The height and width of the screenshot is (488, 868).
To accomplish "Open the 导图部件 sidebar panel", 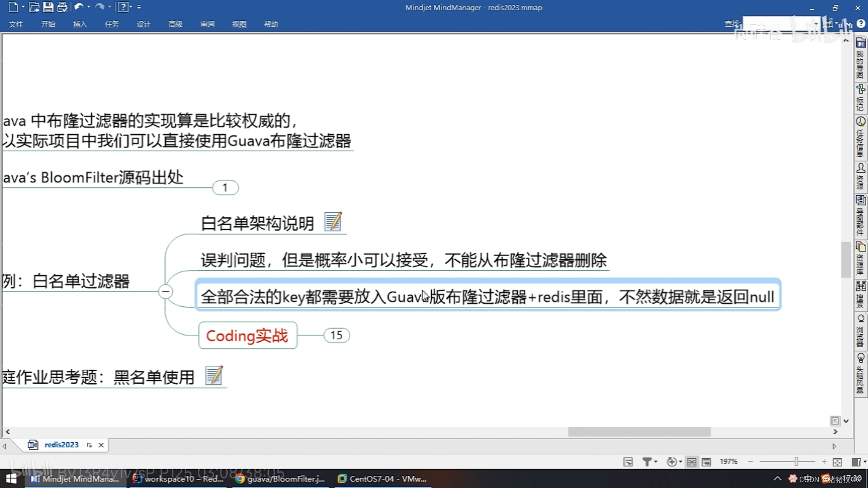I will coord(860,216).
